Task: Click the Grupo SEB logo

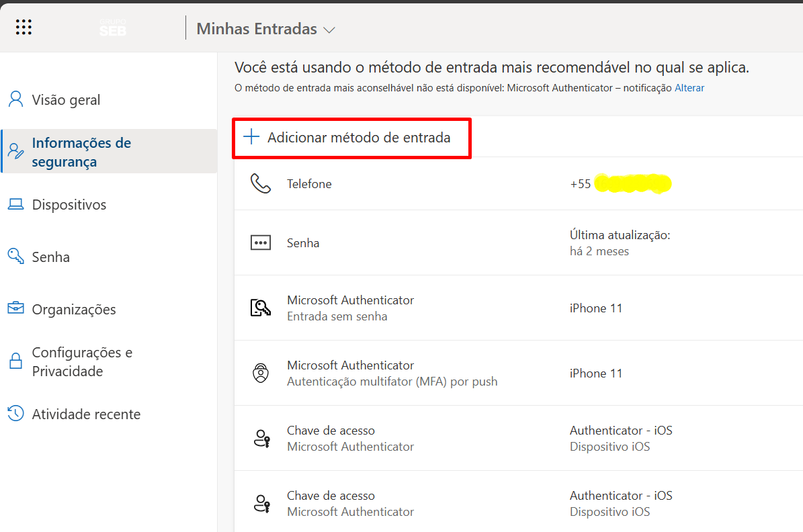Action: 113,28
